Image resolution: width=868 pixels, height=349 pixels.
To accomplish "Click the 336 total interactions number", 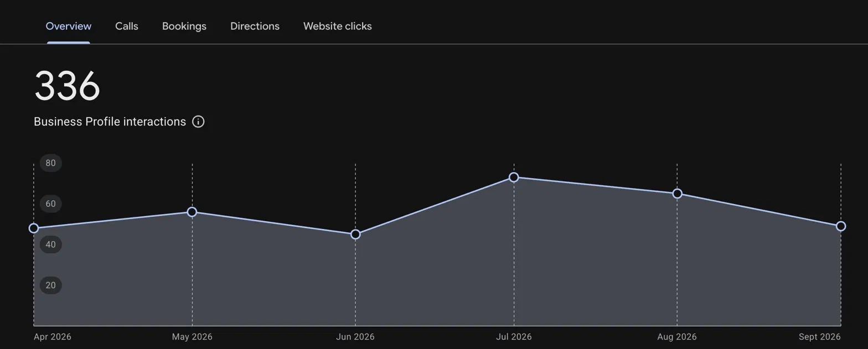I will [x=67, y=86].
